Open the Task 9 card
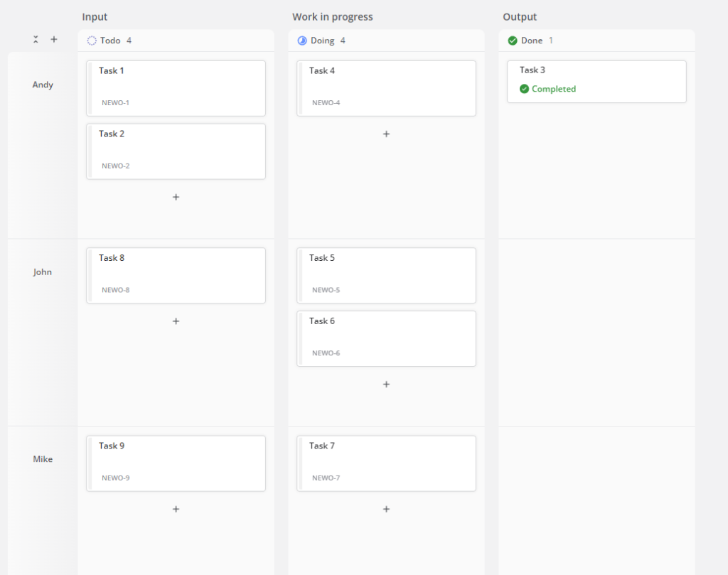 176,463
